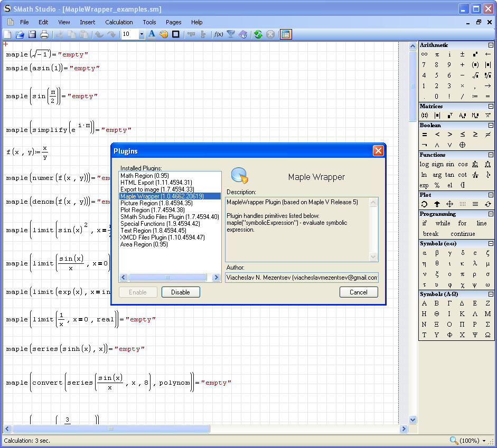The width and height of the screenshot is (497, 448).
Task: Open the zoom level dropdown in status bar
Action: (x=484, y=441)
